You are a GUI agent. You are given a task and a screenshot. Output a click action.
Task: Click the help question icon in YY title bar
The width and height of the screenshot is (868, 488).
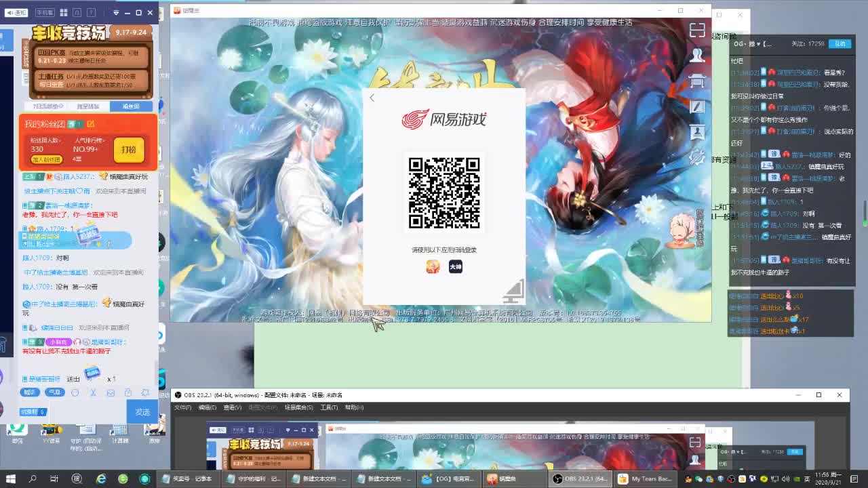(x=92, y=12)
